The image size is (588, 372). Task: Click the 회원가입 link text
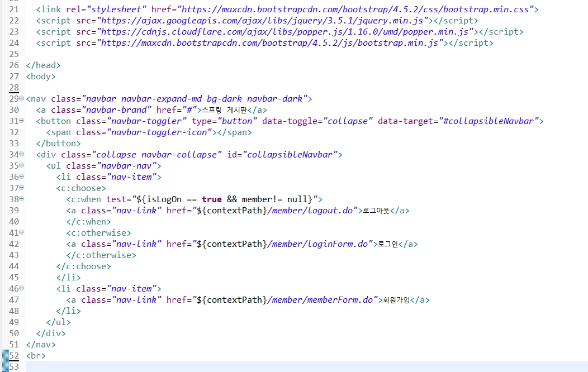pos(396,300)
